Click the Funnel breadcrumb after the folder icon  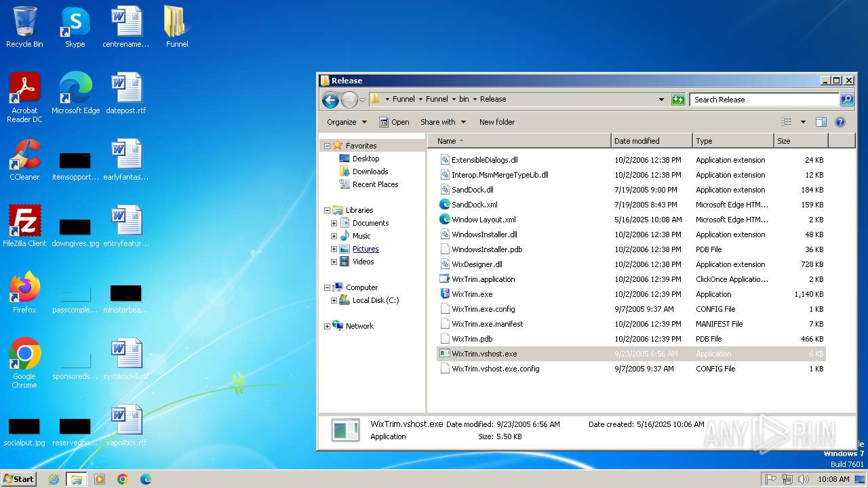pyautogui.click(x=403, y=99)
